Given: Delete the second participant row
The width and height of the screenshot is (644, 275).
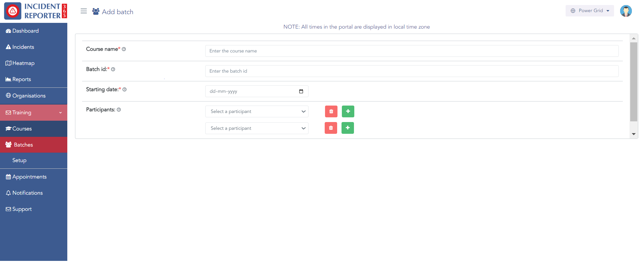Looking at the screenshot, I should pos(331,128).
